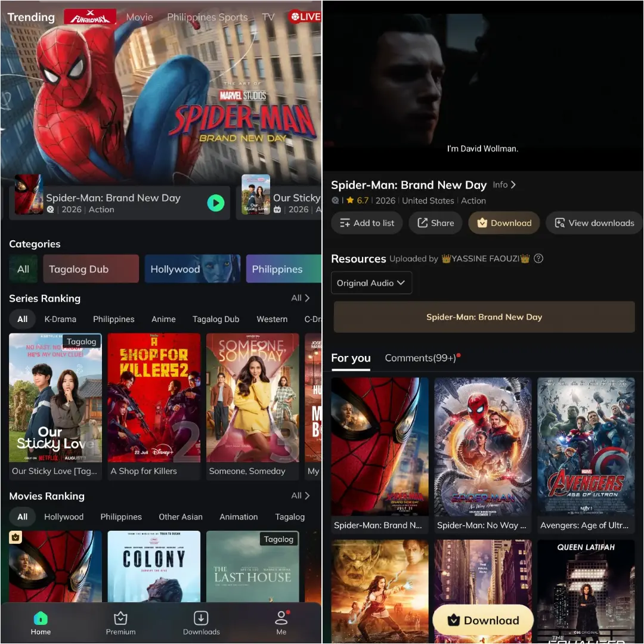
Task: Filter Movies Ranking by Philippines
Action: (120, 516)
